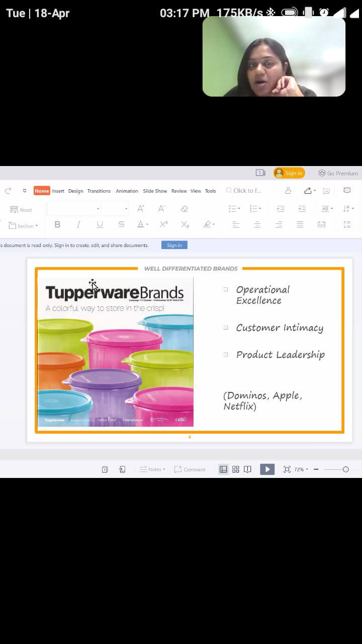The width and height of the screenshot is (362, 644).
Task: Adjust the zoom slider handle
Action: click(345, 469)
